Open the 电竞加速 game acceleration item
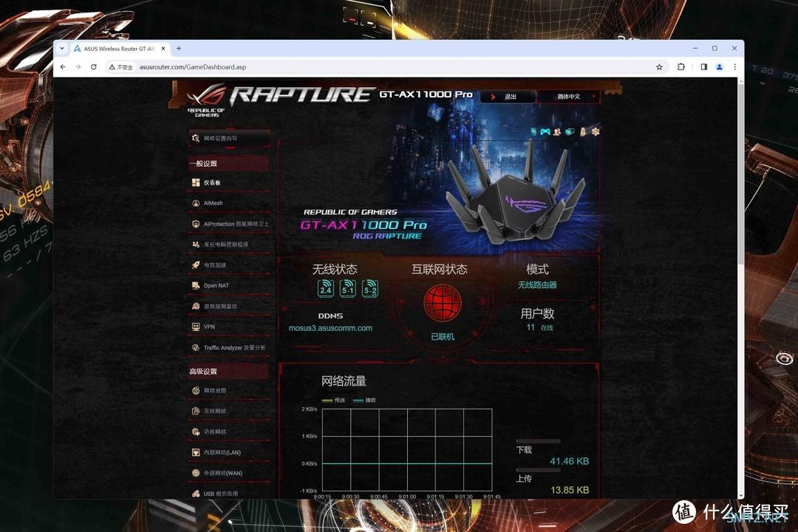The height and width of the screenshot is (532, 798). (229, 265)
